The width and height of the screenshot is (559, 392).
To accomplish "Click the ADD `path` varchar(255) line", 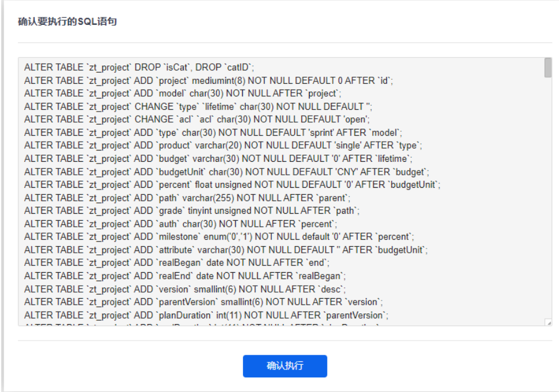I will click(x=187, y=198).
